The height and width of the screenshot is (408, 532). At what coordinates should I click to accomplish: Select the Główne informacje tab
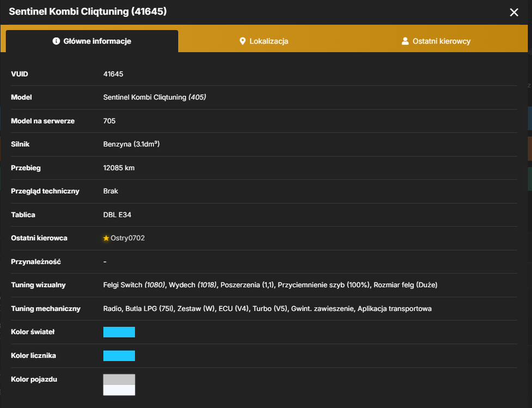(92, 41)
